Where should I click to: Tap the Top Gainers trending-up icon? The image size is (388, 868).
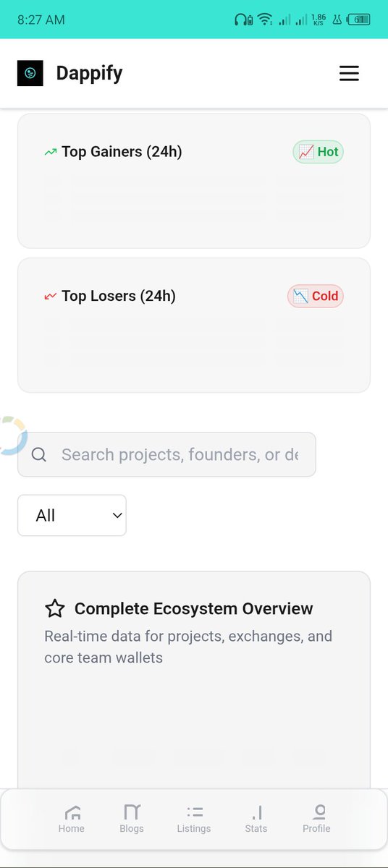(50, 152)
